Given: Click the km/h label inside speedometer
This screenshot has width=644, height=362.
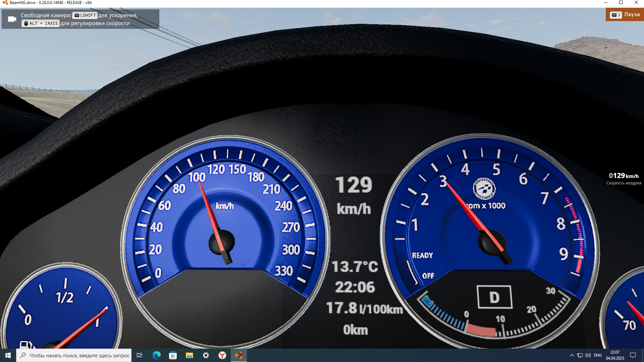Looking at the screenshot, I should (x=224, y=206).
